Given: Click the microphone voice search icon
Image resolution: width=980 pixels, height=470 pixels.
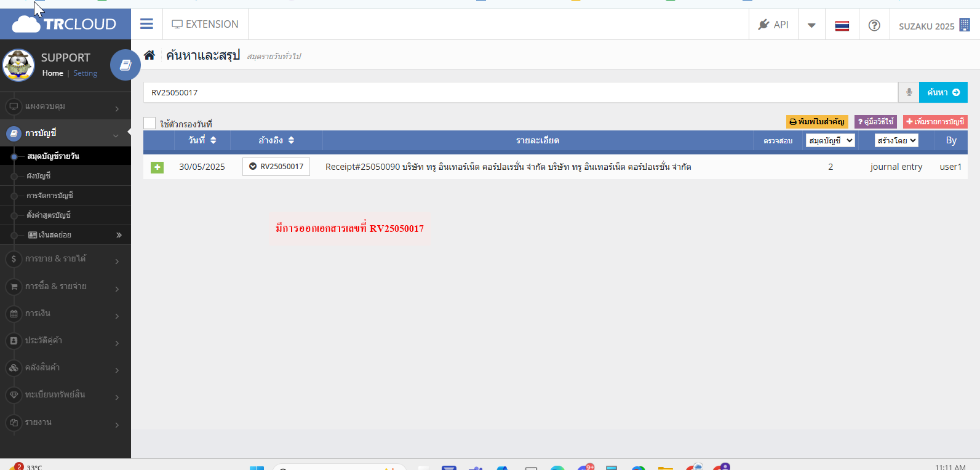Looking at the screenshot, I should pyautogui.click(x=909, y=92).
